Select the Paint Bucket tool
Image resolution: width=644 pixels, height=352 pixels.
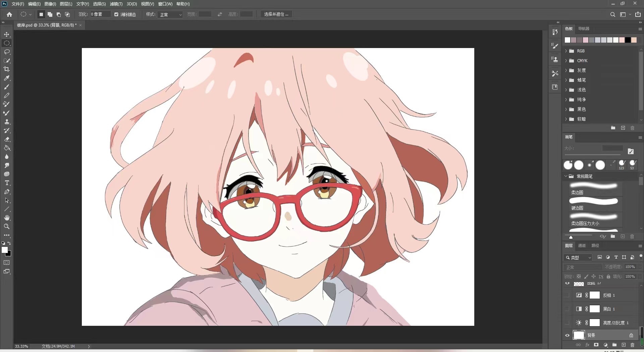click(x=7, y=148)
